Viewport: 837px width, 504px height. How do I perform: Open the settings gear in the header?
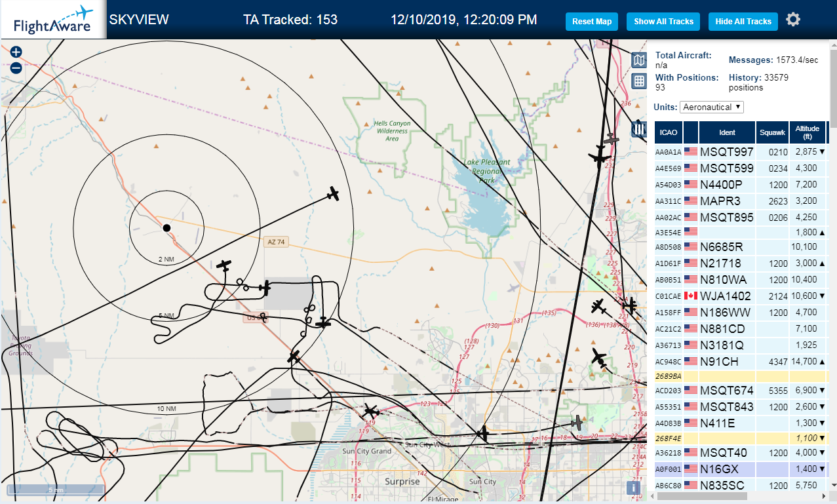click(x=793, y=20)
